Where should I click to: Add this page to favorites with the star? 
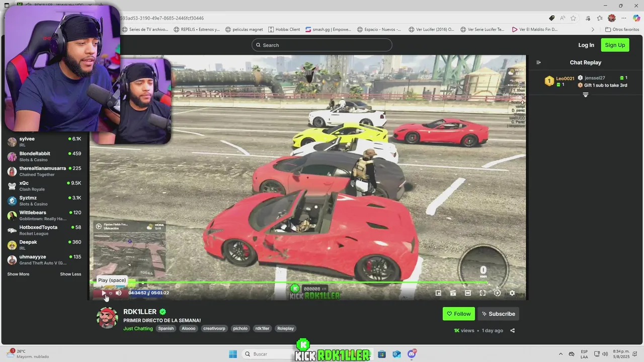tap(573, 18)
